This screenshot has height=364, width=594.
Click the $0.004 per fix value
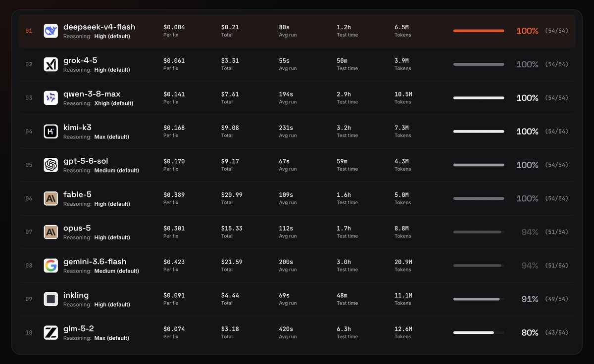click(174, 27)
